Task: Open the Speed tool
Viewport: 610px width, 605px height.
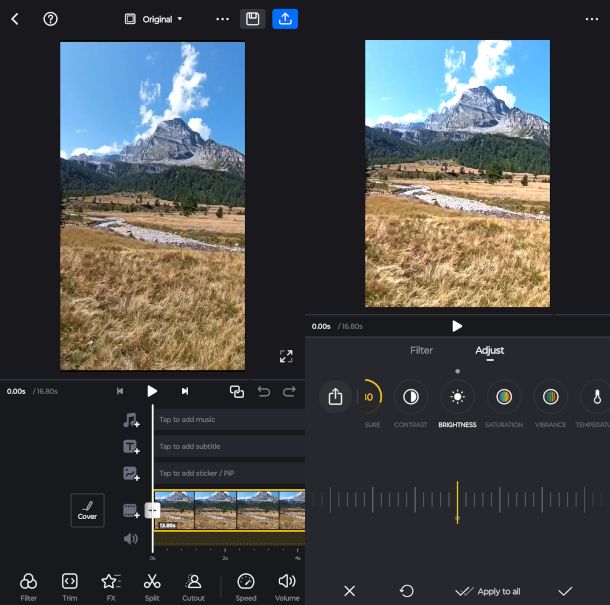Action: click(x=246, y=587)
